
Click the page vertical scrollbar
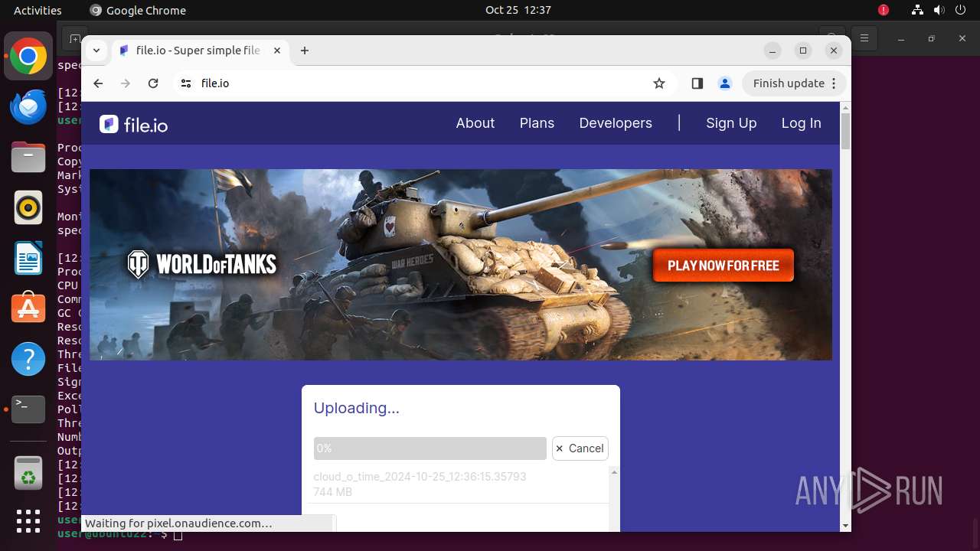(845, 132)
